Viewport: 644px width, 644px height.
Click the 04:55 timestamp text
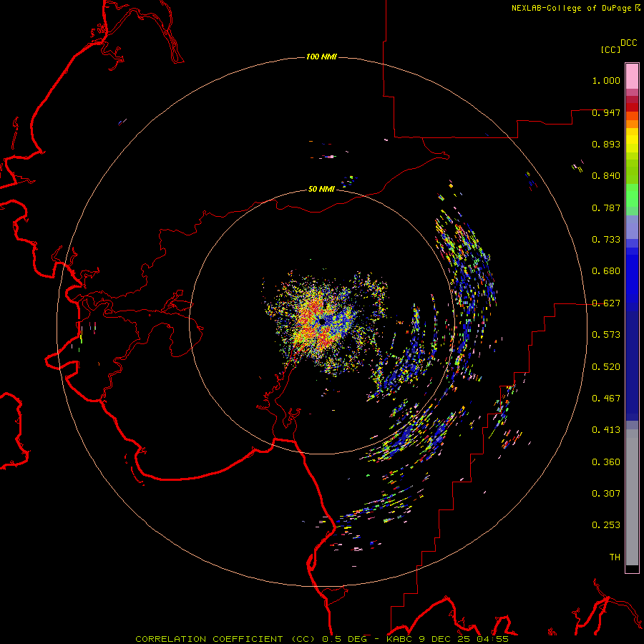click(492, 639)
